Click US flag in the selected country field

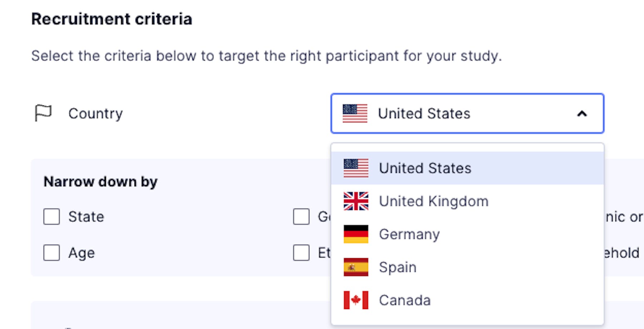click(355, 113)
